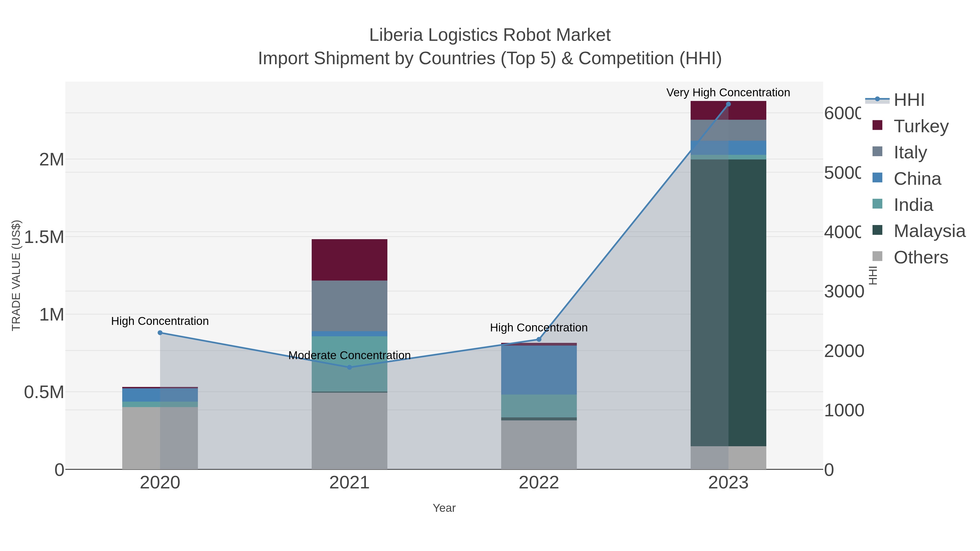Click the 2021 x-axis label
980x551 pixels.
click(350, 483)
